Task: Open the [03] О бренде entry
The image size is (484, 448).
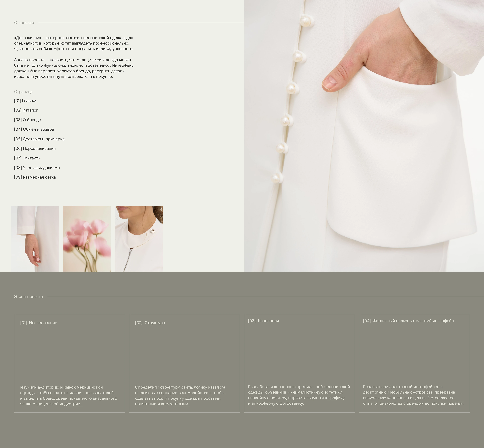Action: pos(28,120)
